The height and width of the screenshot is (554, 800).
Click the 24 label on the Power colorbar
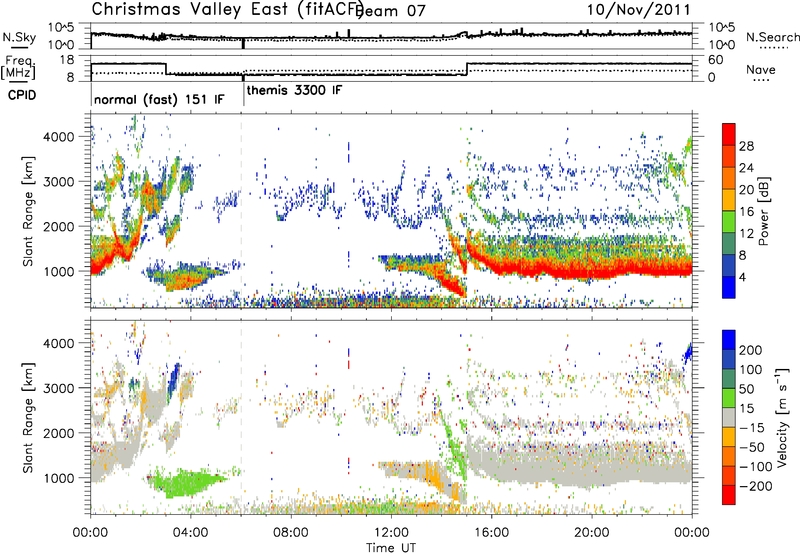pos(746,168)
